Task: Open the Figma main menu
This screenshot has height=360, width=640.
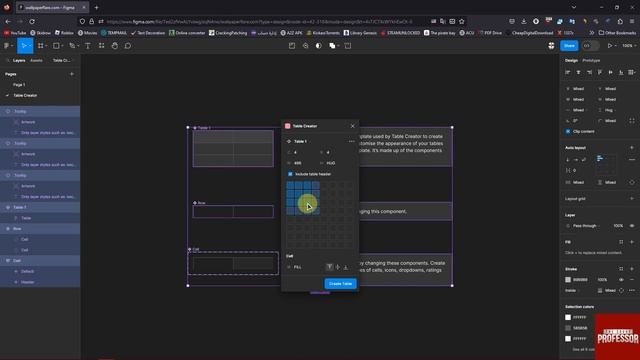Action: (x=8, y=46)
